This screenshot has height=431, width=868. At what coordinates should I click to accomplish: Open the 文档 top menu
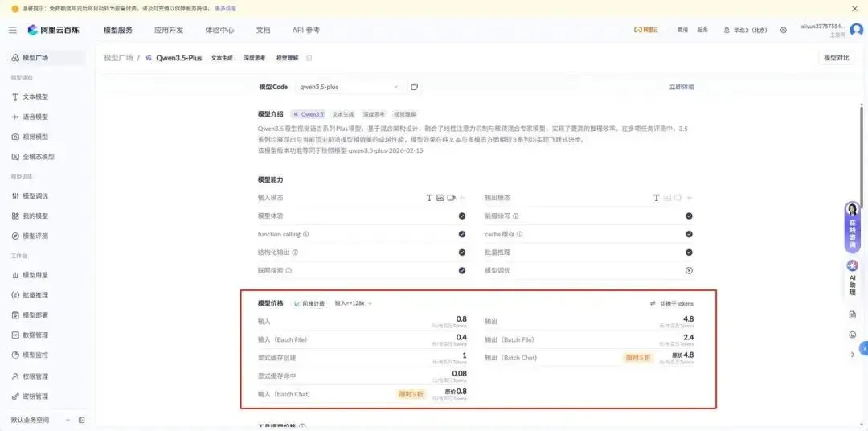(263, 30)
